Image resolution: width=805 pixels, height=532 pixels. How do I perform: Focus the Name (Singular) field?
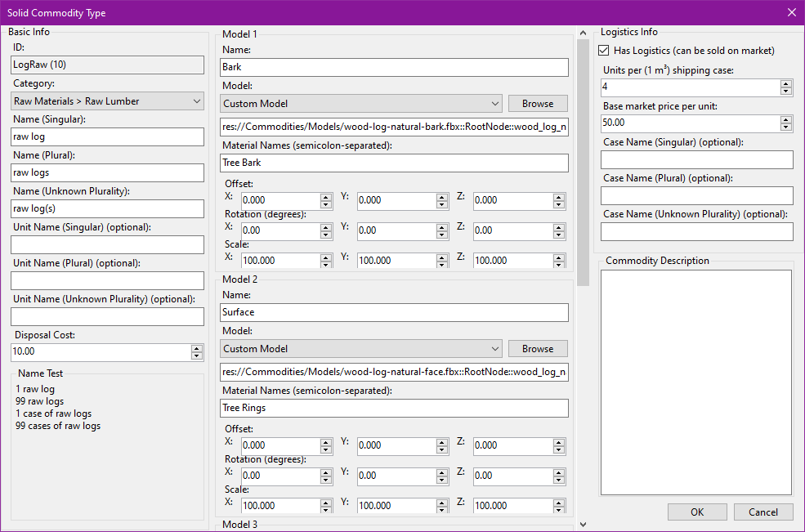coord(107,136)
